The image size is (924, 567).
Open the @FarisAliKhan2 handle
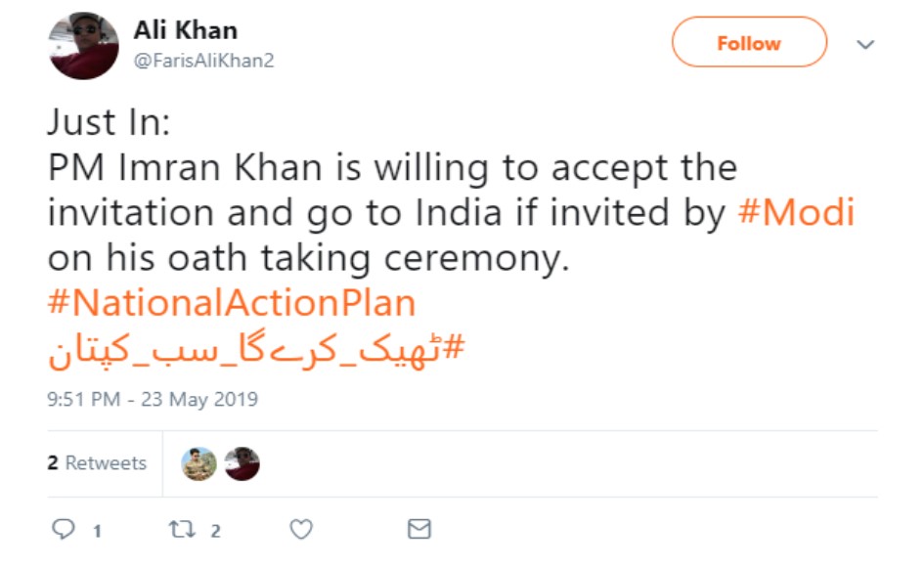203,61
